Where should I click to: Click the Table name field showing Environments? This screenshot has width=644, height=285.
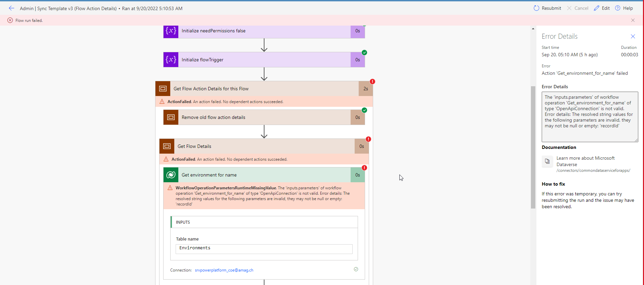[264, 249]
